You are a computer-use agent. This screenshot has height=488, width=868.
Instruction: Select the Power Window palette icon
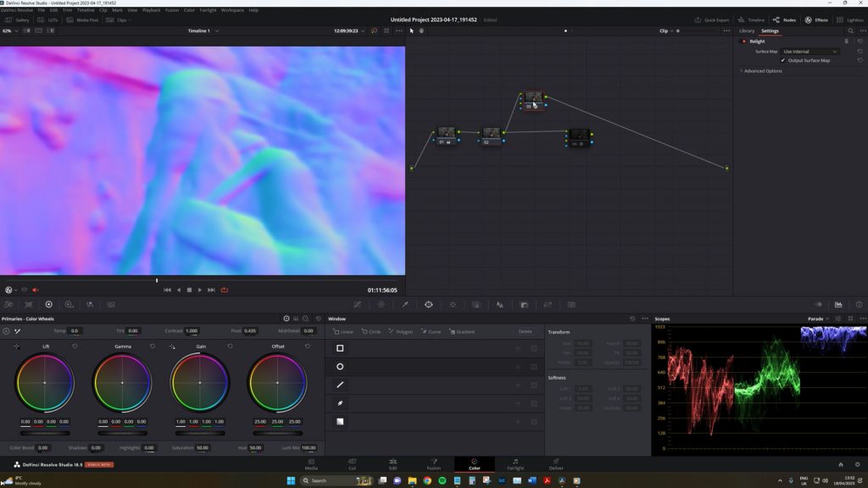[x=428, y=304]
